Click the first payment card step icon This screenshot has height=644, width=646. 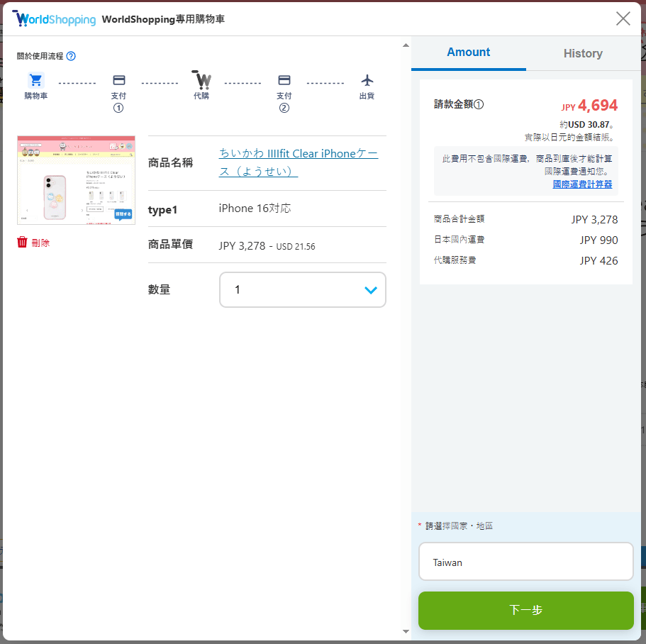click(118, 80)
